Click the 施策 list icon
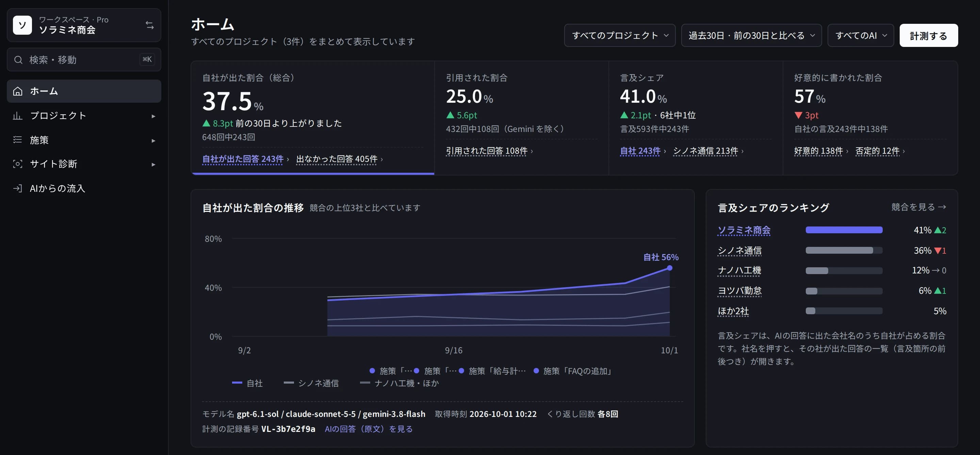Screen dimensions: 980x455 17,140
